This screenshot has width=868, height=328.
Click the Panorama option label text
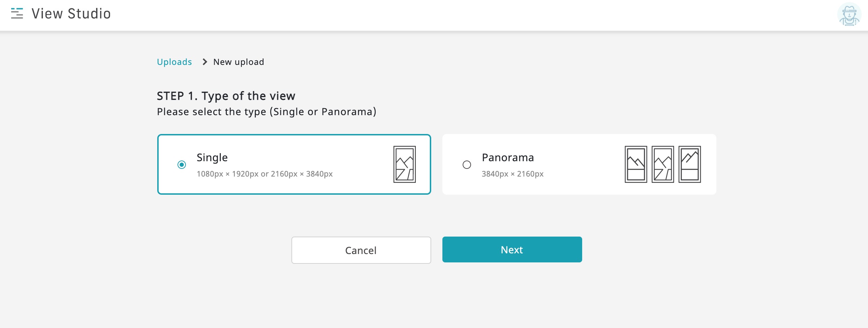coord(508,158)
